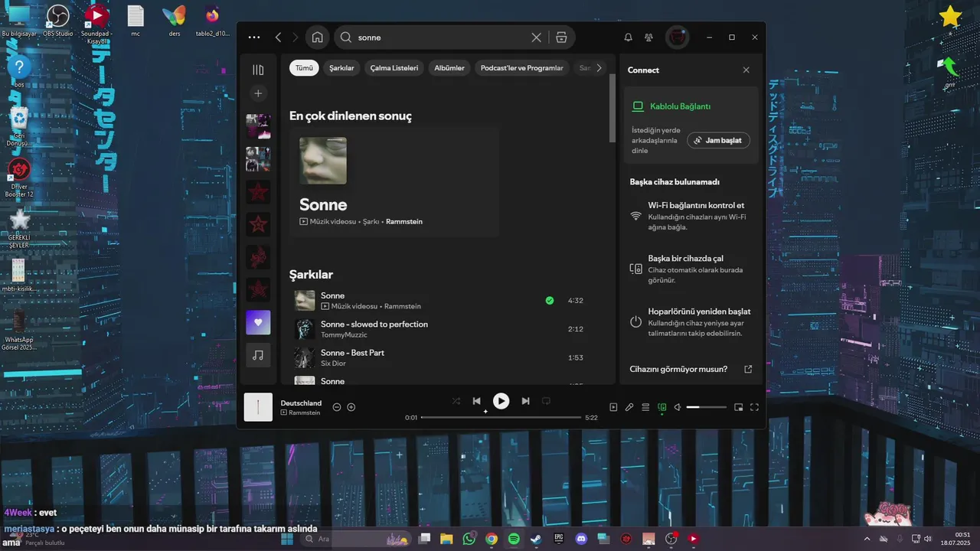Start a Jam with Jam başlat
This screenshot has width=980, height=551.
718,141
